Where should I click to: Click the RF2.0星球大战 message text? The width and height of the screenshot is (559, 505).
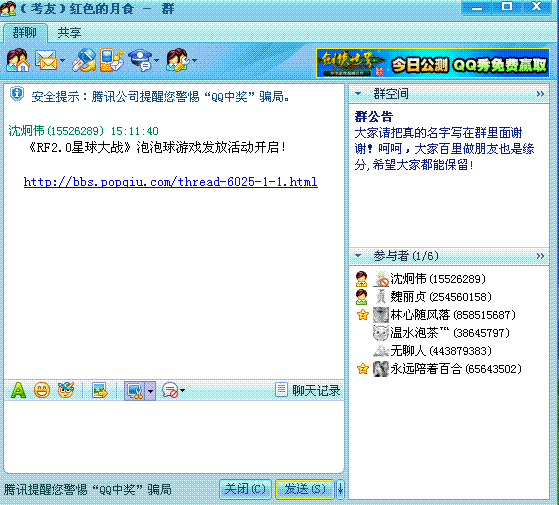click(x=158, y=147)
